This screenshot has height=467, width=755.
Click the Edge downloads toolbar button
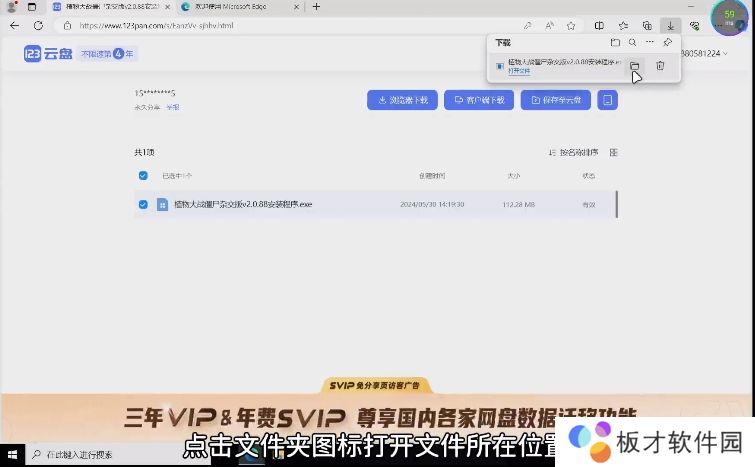click(x=672, y=25)
